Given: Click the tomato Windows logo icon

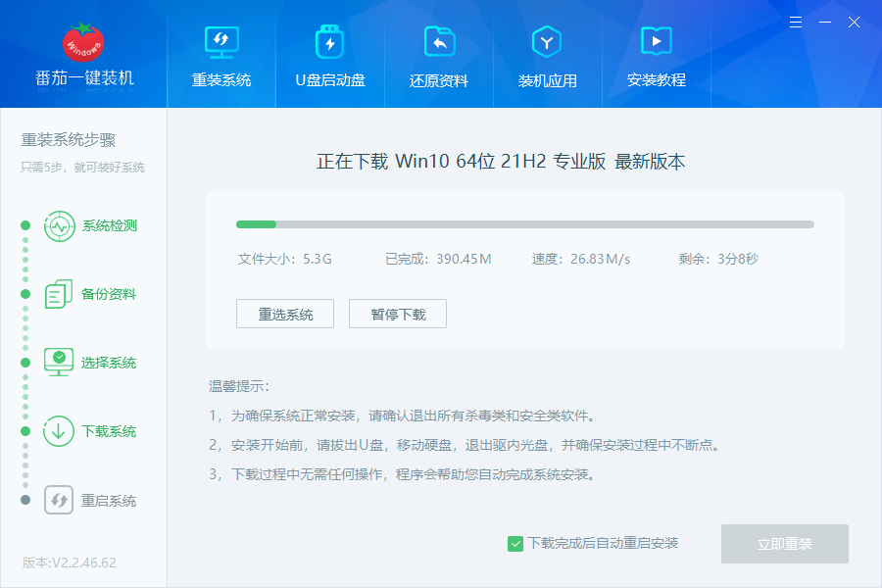Looking at the screenshot, I should [83, 42].
